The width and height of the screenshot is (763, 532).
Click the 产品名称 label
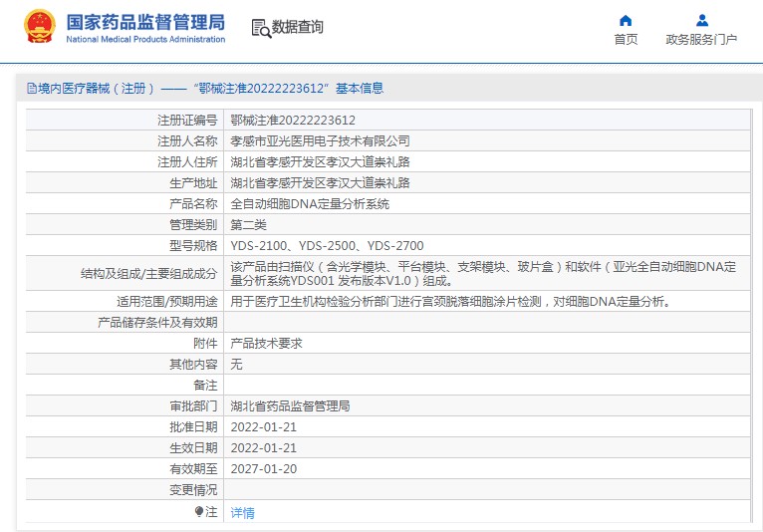(193, 204)
